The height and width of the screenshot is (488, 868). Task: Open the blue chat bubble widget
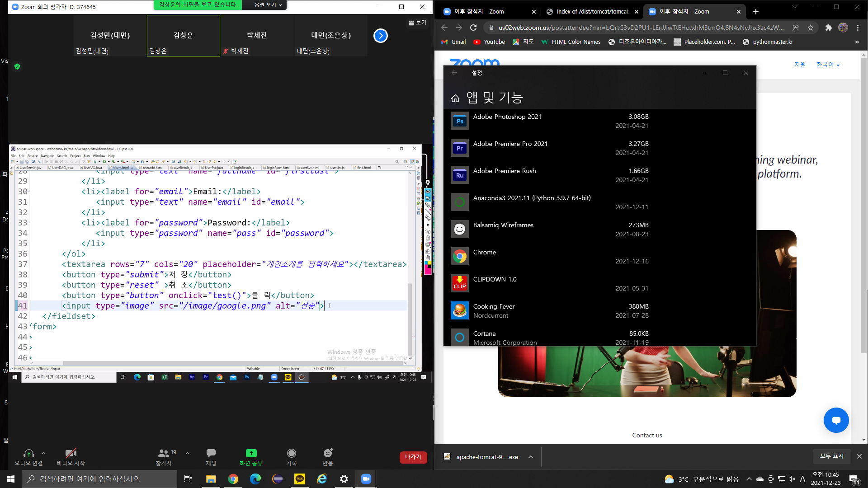[x=836, y=420]
